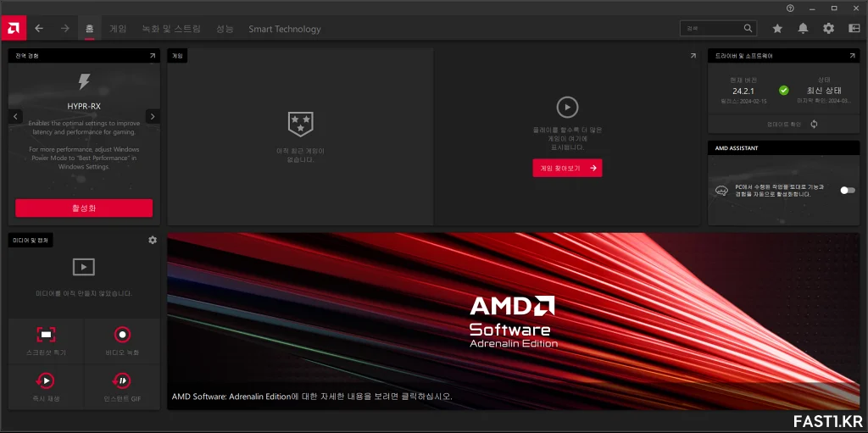Go back with the left arrow icon
This screenshot has height=433, width=868.
tap(39, 28)
